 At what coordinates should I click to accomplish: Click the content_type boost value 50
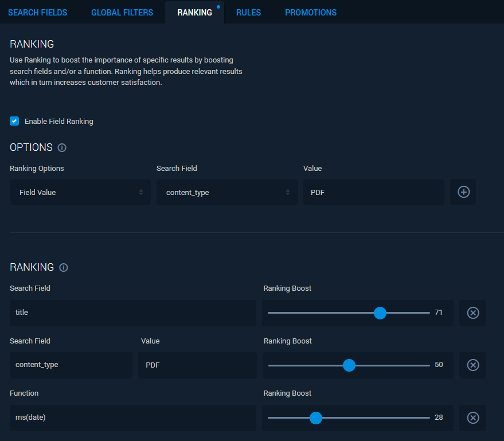click(439, 365)
